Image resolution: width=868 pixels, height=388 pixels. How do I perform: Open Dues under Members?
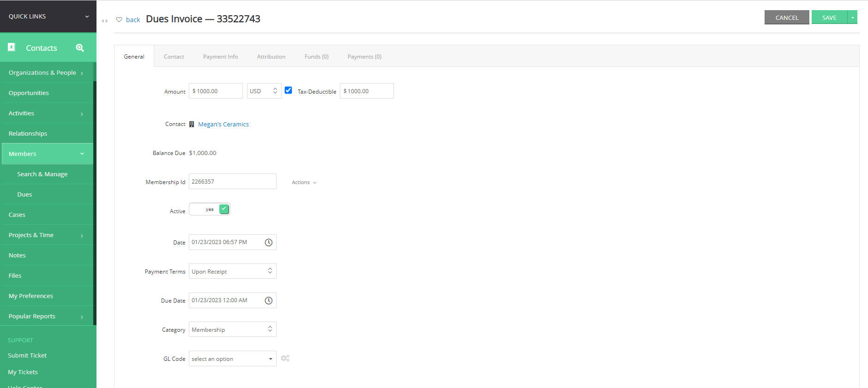(47, 194)
